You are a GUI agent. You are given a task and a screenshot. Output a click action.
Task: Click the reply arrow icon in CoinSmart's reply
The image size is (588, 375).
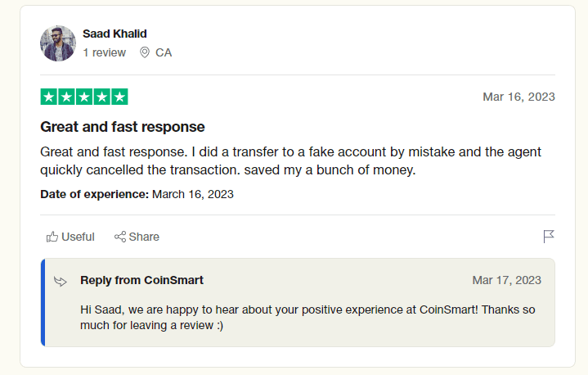pos(61,281)
